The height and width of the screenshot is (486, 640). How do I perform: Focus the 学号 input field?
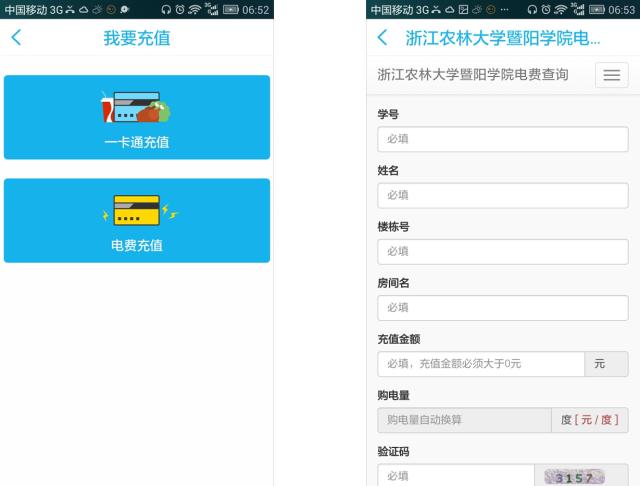502,139
